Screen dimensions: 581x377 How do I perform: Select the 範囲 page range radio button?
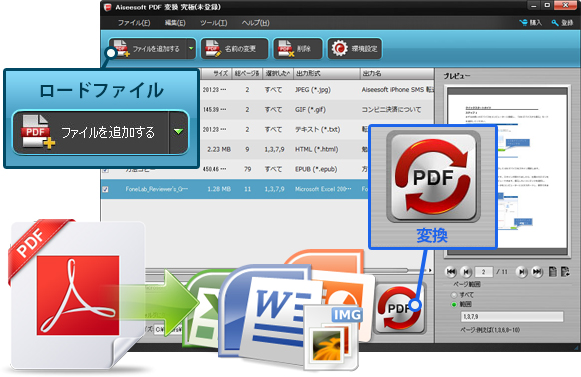pyautogui.click(x=454, y=305)
